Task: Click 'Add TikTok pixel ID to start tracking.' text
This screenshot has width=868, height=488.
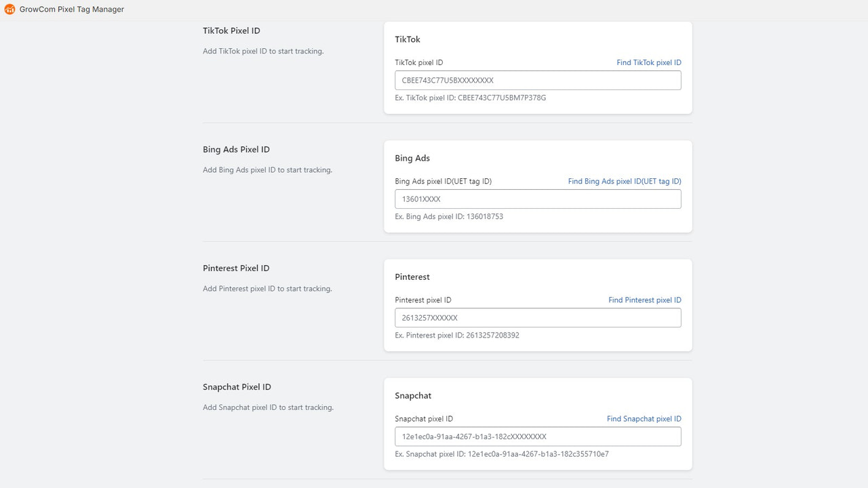Action: point(263,52)
